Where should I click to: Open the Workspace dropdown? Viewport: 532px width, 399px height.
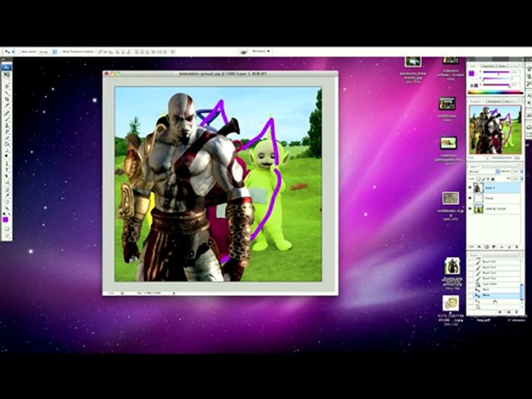[x=261, y=52]
